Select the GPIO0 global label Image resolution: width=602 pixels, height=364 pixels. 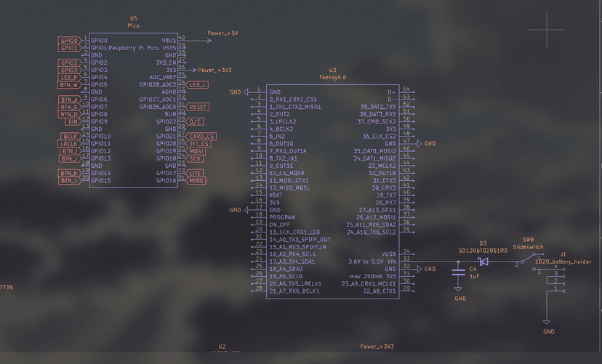(69, 40)
